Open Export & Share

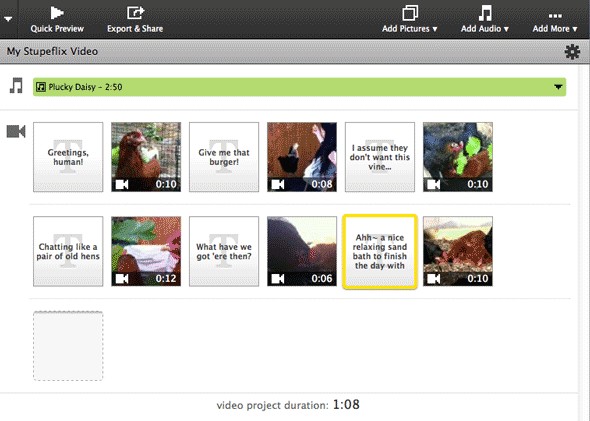pyautogui.click(x=135, y=20)
